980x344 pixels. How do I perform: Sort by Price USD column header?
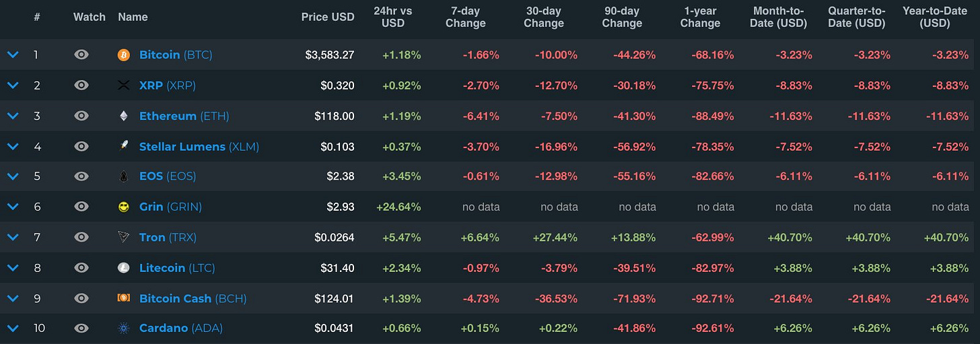[x=327, y=17]
